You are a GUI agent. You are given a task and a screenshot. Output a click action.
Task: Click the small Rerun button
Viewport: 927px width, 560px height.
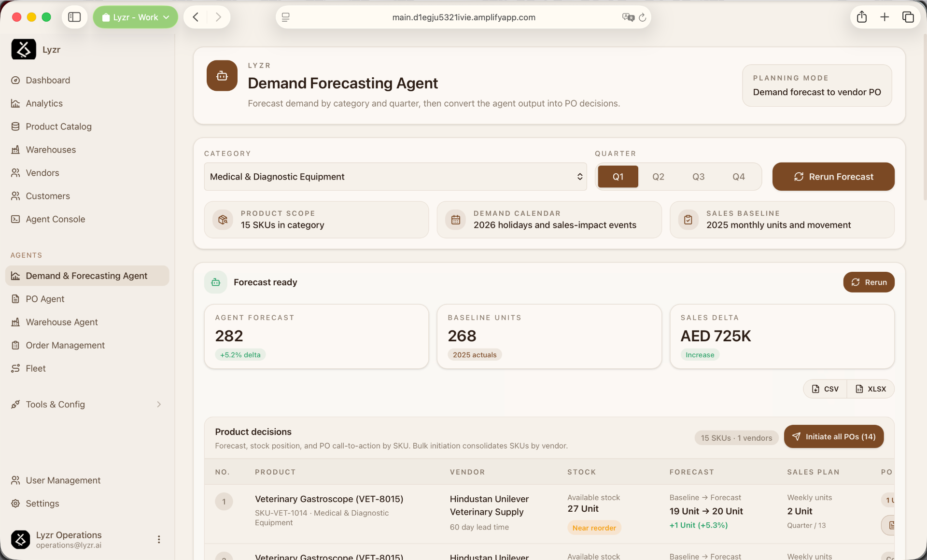click(869, 282)
